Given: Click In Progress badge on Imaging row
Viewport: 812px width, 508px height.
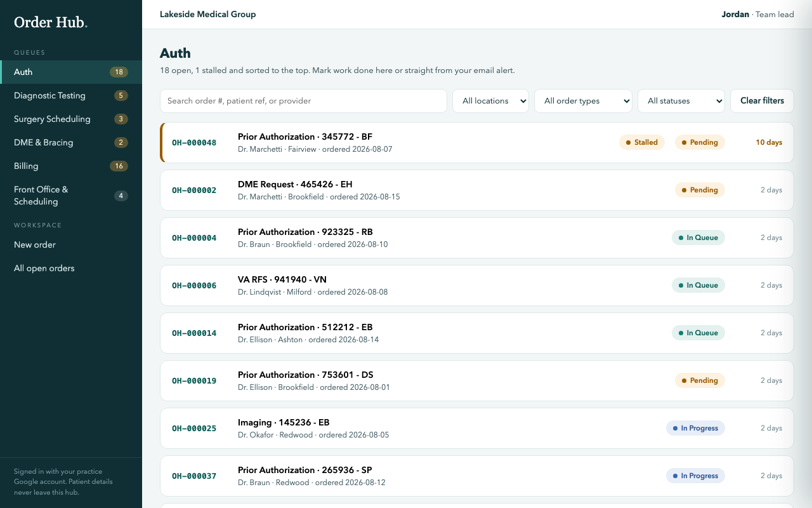Looking at the screenshot, I should click(x=695, y=428).
